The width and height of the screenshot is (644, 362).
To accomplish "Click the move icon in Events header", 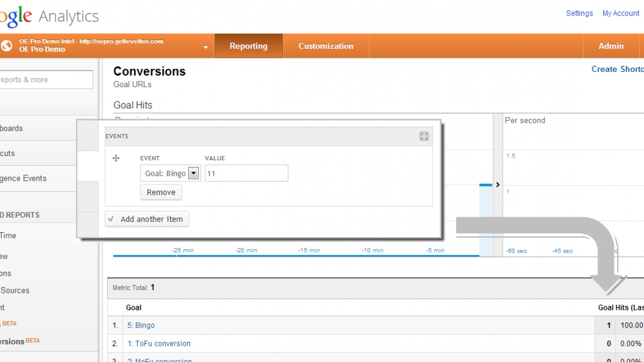I will tap(424, 136).
